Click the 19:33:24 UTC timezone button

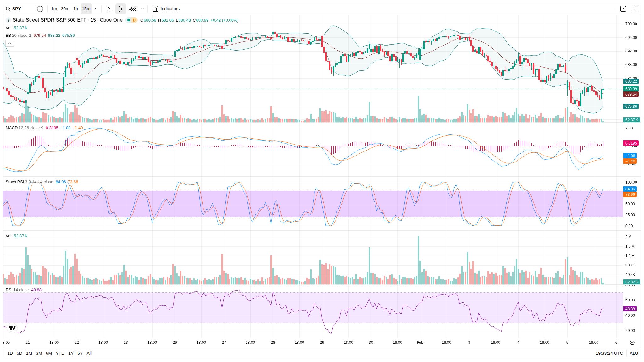609,353
